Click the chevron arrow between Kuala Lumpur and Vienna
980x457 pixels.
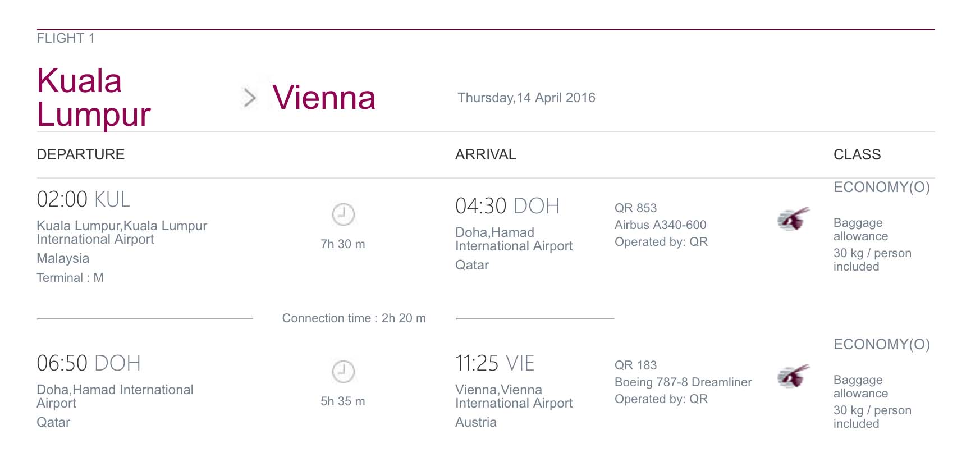click(249, 98)
